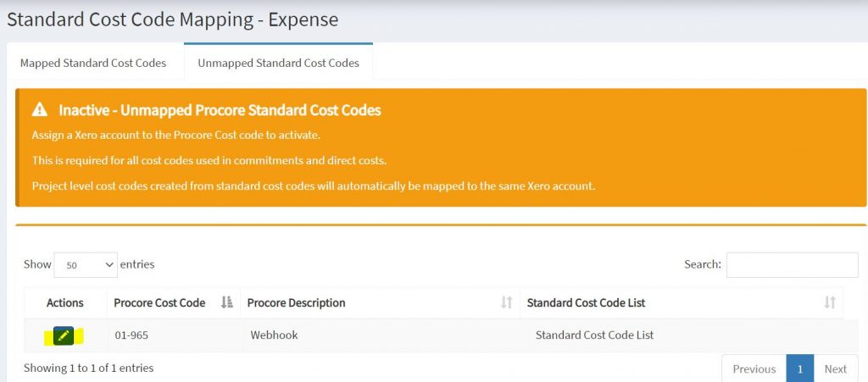Open the Show entries dropdown
Screen dimensions: 868x382
(x=86, y=265)
